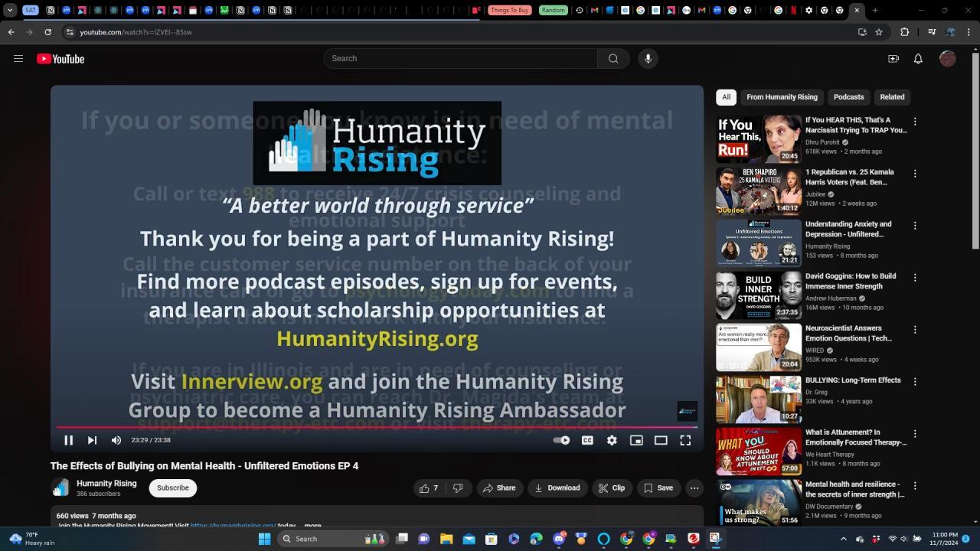Skip to the next video
980x551 pixels.
pos(92,440)
